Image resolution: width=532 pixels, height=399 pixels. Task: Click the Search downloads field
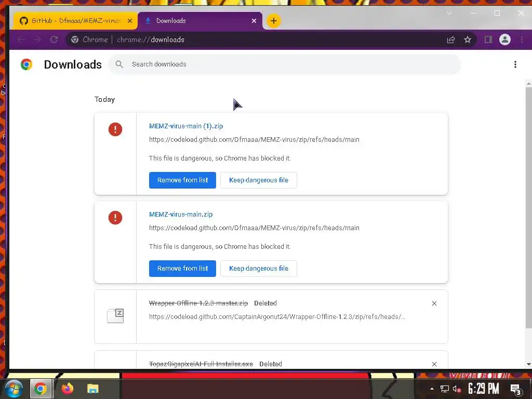click(x=284, y=64)
